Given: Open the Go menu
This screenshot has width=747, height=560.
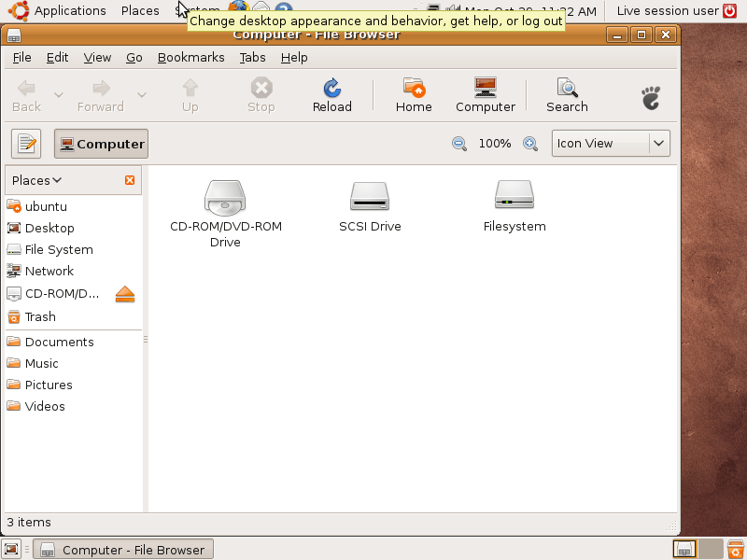Looking at the screenshot, I should pos(134,58).
